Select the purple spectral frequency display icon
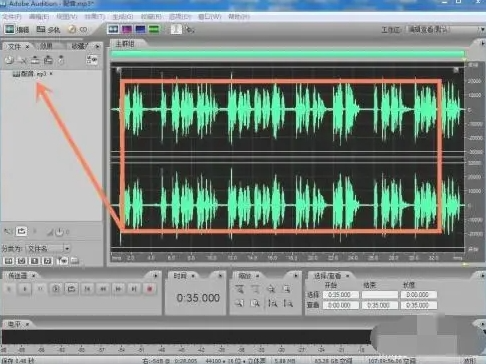This screenshot has width=486, height=364. pyautogui.click(x=127, y=29)
